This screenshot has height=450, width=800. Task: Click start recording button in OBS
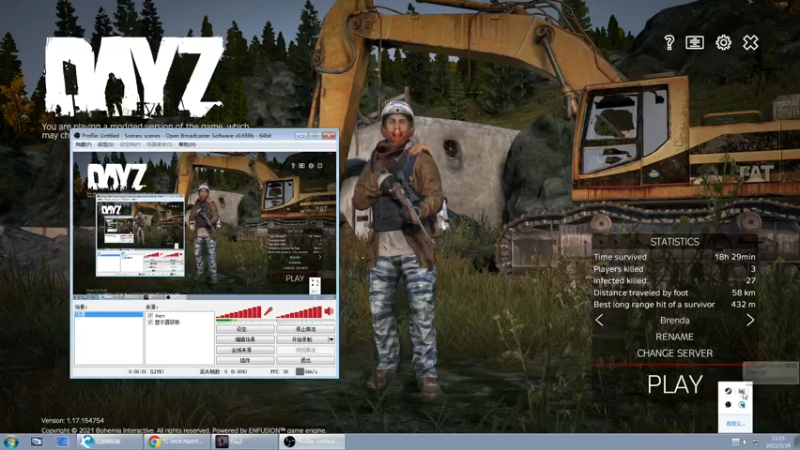click(x=302, y=340)
